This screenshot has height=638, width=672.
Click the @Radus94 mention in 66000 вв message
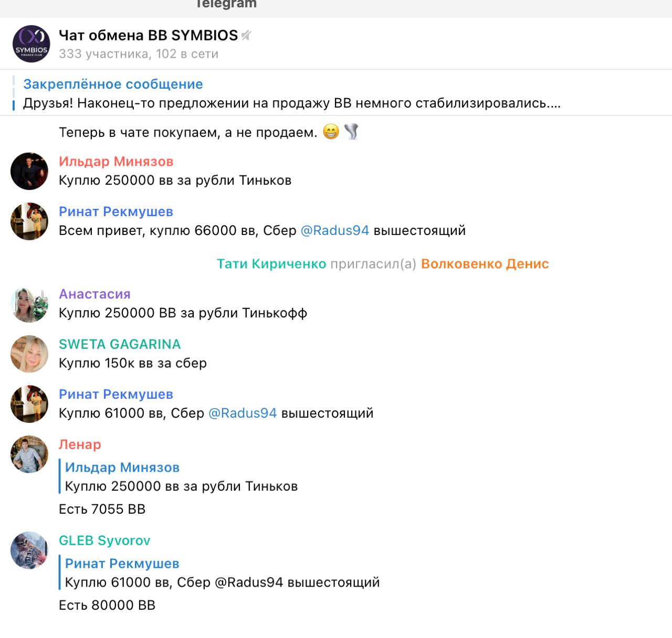pyautogui.click(x=335, y=230)
